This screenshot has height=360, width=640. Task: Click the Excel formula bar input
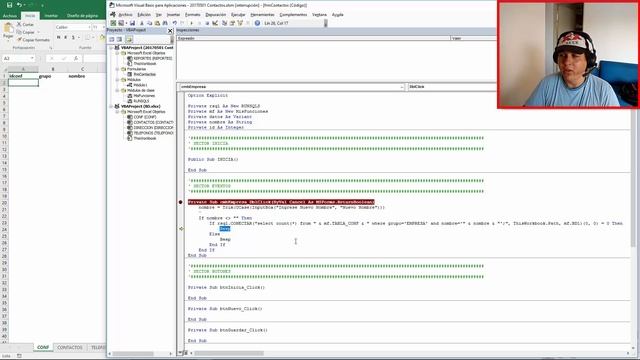click(95, 59)
